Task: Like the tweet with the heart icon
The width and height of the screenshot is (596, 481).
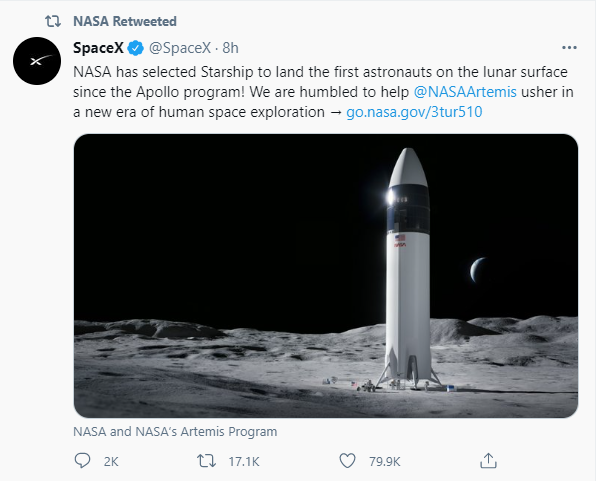Action: pyautogui.click(x=347, y=461)
